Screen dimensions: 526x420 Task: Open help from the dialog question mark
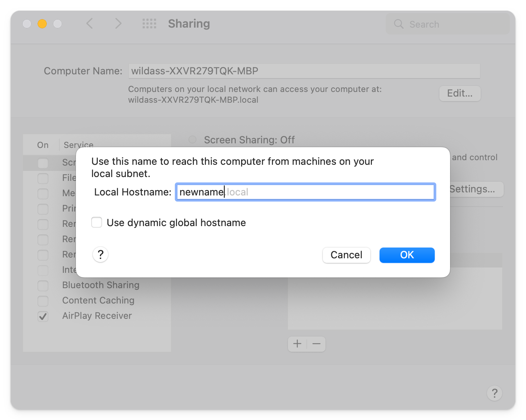point(100,254)
